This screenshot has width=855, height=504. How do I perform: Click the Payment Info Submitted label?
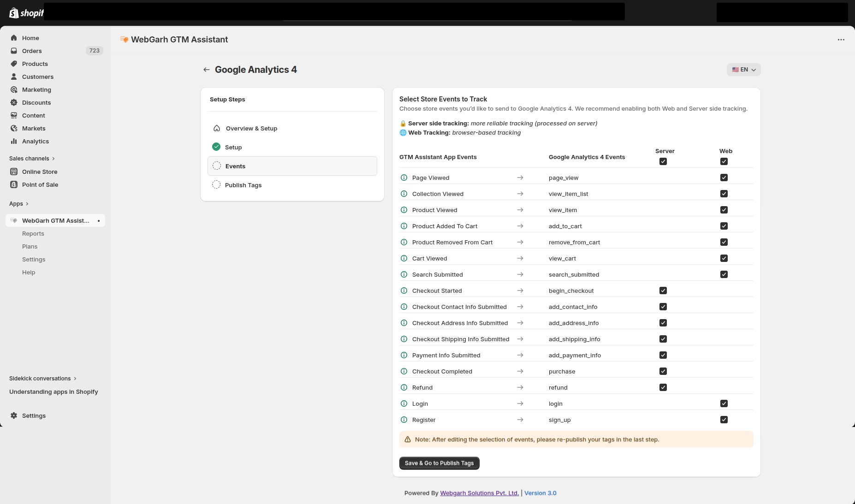446,356
